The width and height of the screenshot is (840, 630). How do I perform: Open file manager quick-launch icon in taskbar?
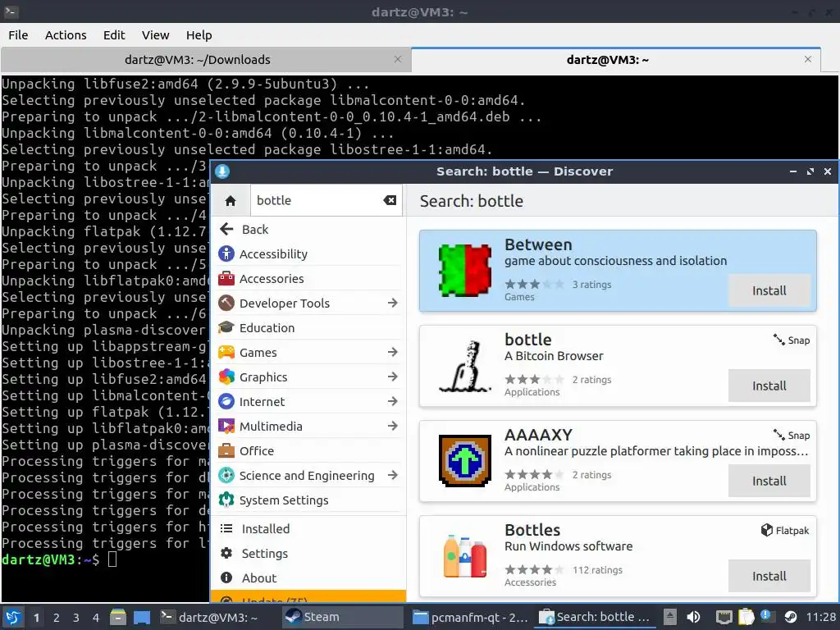118,617
